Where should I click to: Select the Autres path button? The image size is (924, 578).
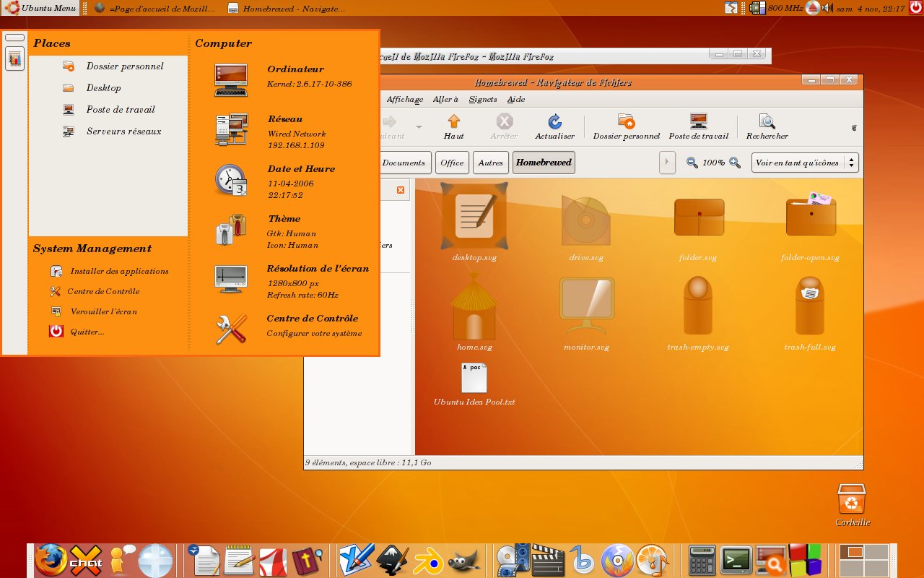[x=490, y=163]
